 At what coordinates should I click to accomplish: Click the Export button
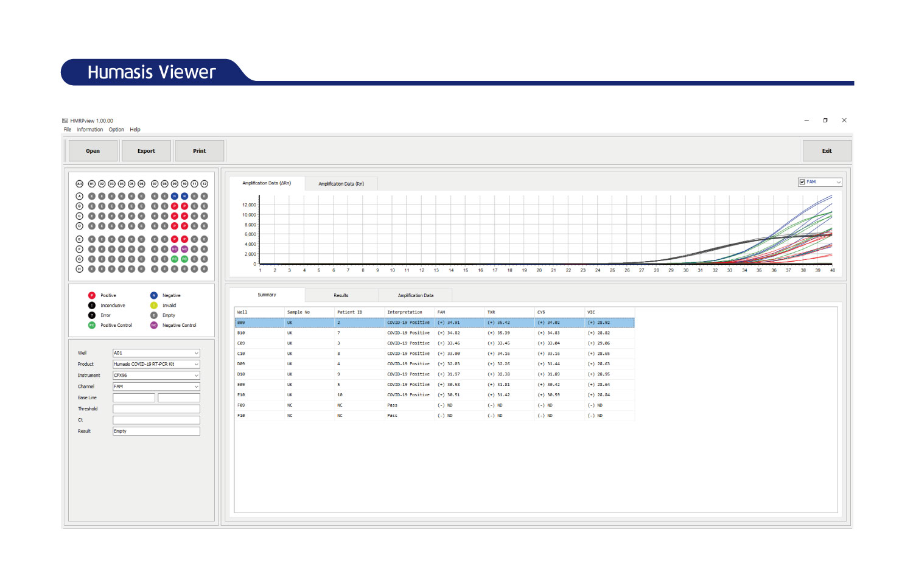146,151
